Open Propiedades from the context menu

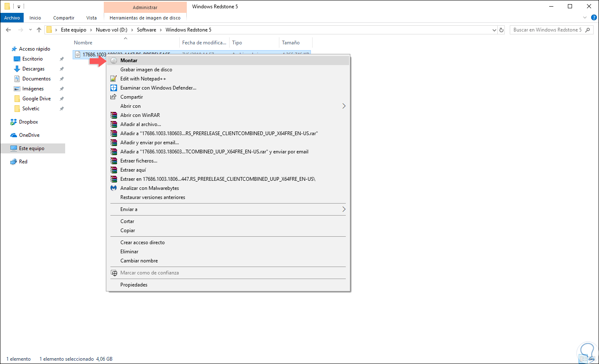228,285
